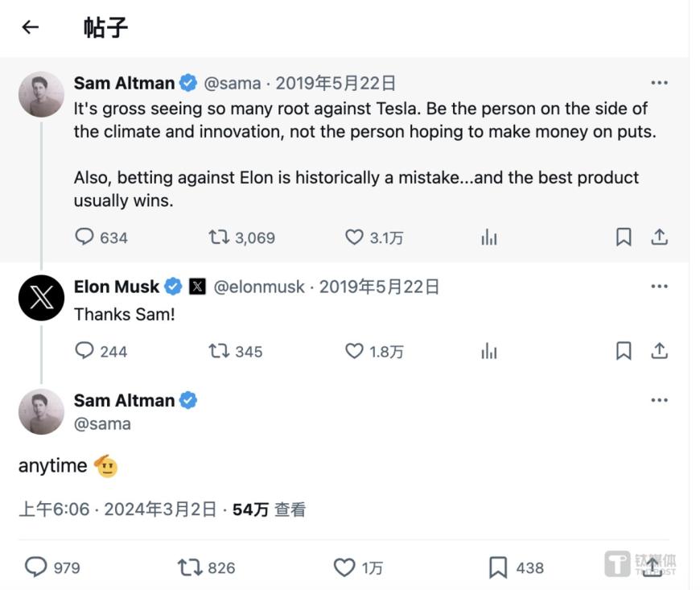
Task: Like the anytime post showing 1万
Action: (x=344, y=567)
